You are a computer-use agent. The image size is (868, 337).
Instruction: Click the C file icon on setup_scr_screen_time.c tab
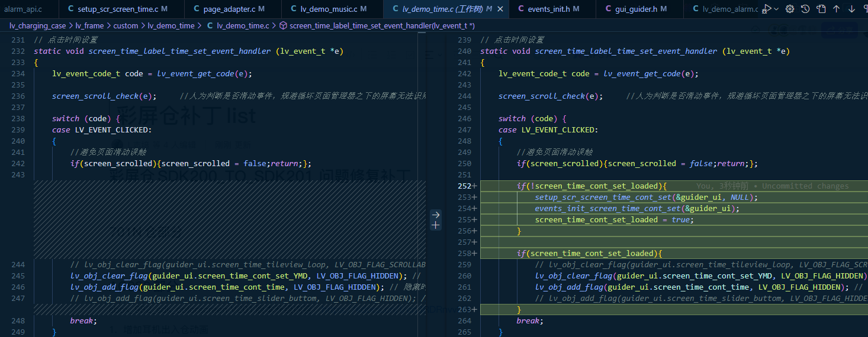71,9
